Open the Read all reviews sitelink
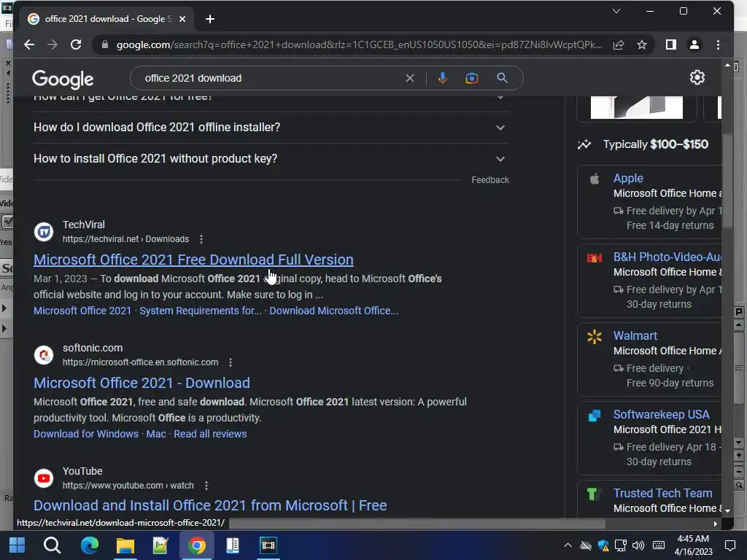This screenshot has width=747, height=560. [x=210, y=435]
